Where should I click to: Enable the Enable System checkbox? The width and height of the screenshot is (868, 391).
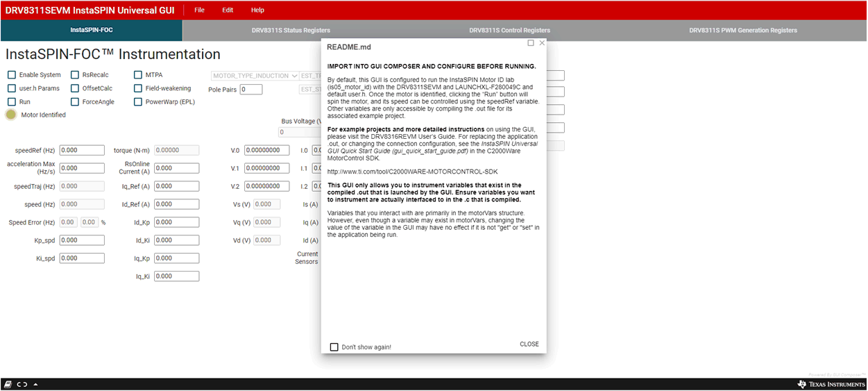click(x=12, y=75)
